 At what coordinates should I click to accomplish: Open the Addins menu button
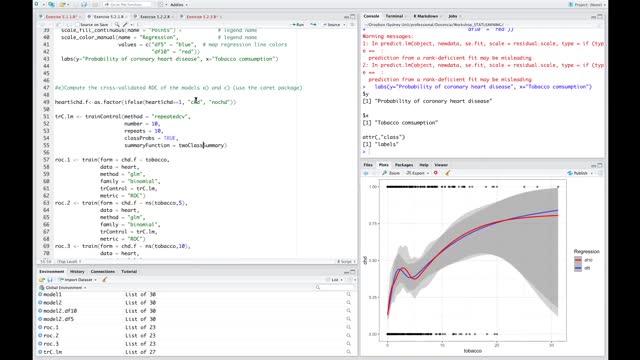click(178, 4)
